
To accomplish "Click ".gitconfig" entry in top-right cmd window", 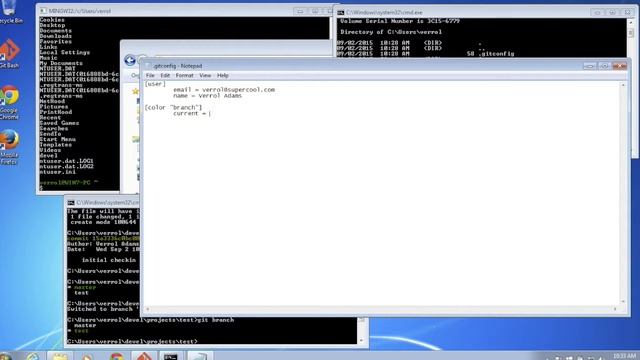I will pyautogui.click(x=496, y=54).
